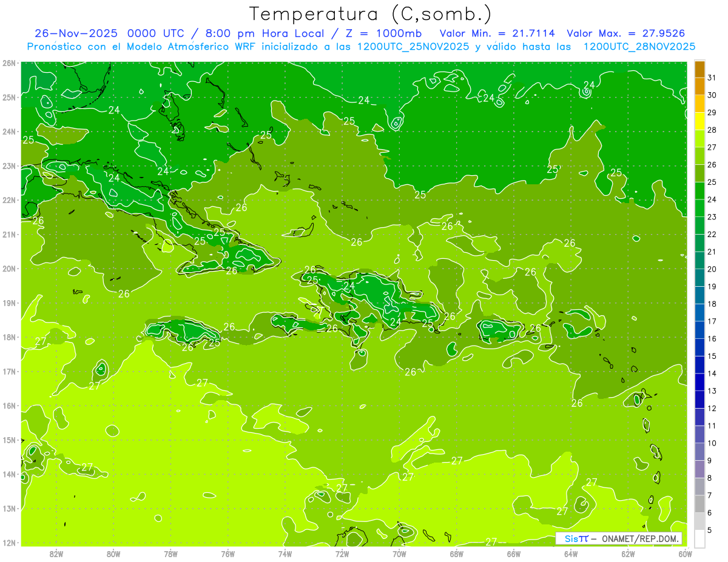This screenshot has height=562, width=728.
Task: Pick the white swatch below scale value 5
Action: tap(699, 538)
